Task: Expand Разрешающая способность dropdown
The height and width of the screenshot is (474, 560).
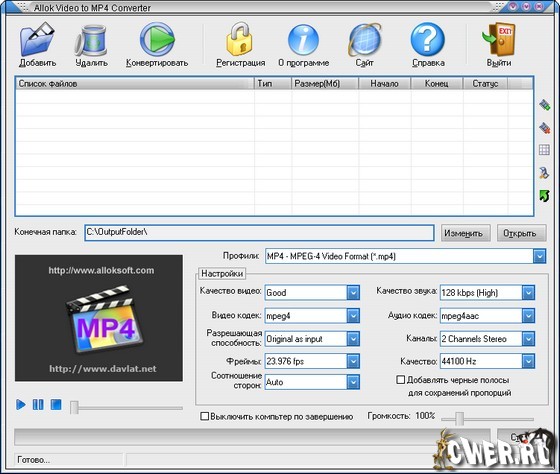Action: [353, 339]
